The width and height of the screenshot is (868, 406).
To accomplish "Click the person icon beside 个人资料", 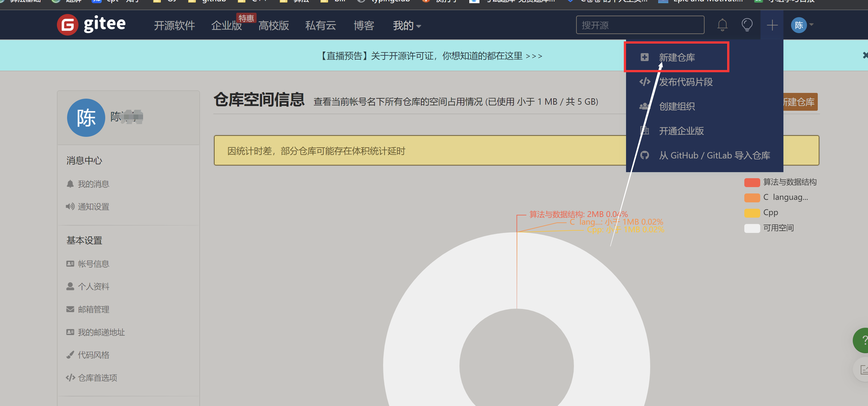I will click(70, 286).
